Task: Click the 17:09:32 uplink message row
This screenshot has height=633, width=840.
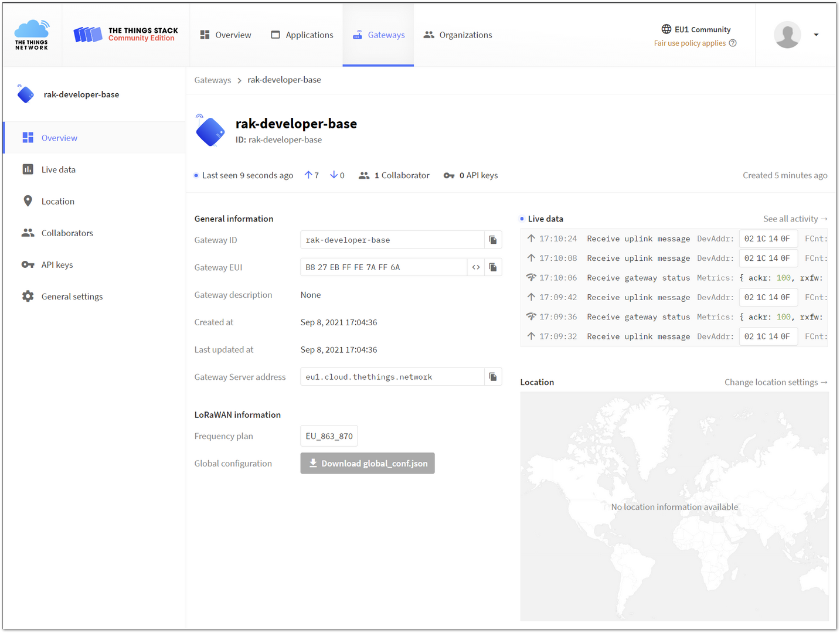Action: click(674, 336)
